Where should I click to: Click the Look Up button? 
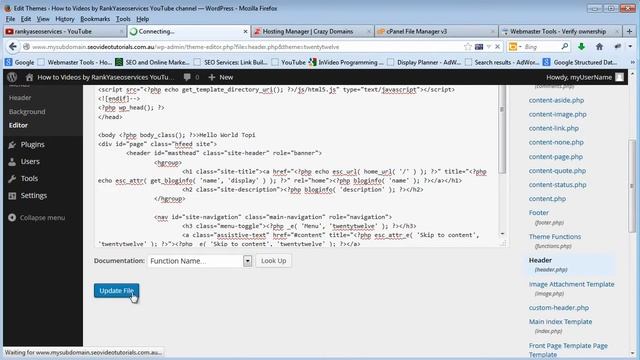pyautogui.click(x=273, y=261)
